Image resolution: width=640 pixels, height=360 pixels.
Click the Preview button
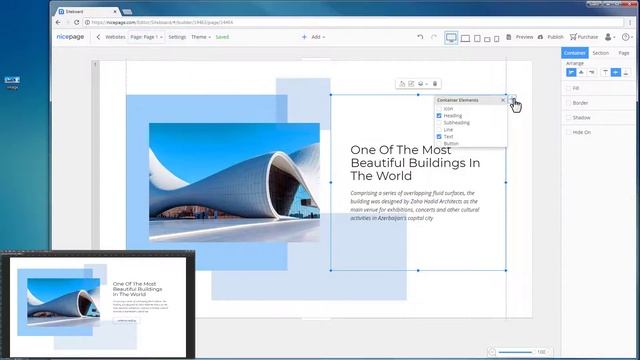(x=520, y=37)
